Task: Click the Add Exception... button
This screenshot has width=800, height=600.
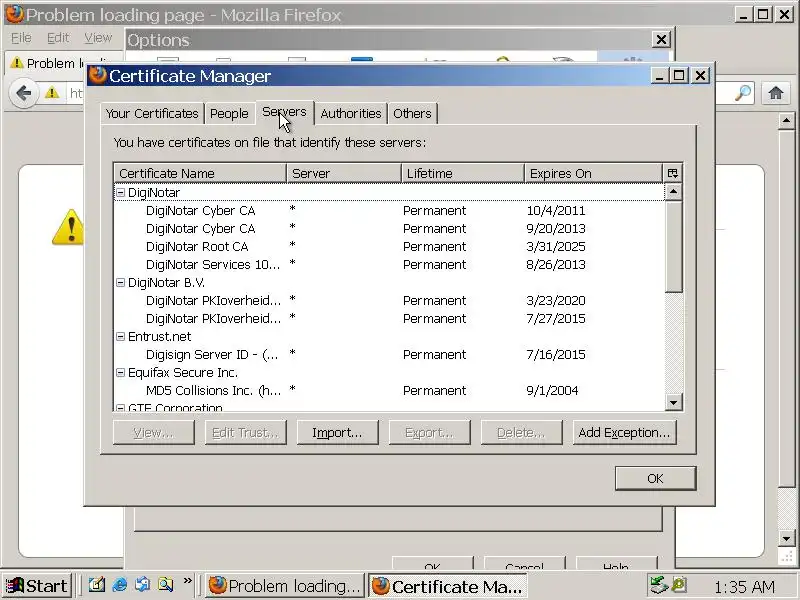Action: pos(624,433)
